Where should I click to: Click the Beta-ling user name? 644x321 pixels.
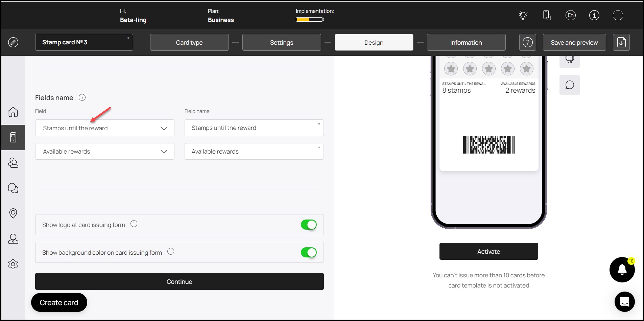133,20
